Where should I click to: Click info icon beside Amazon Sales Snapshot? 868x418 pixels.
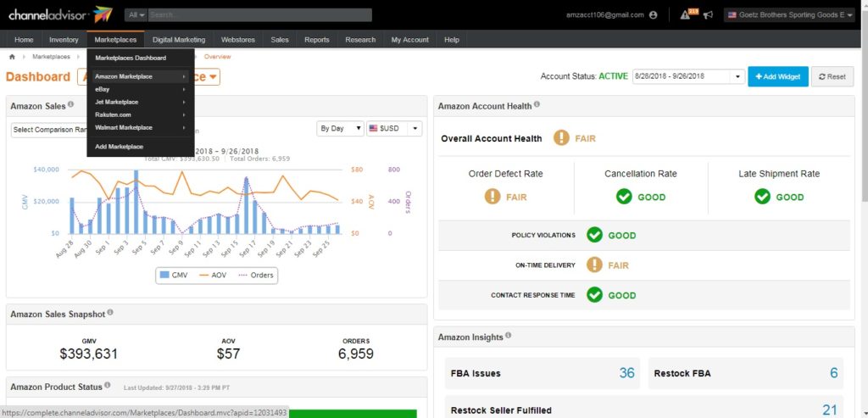point(110,313)
